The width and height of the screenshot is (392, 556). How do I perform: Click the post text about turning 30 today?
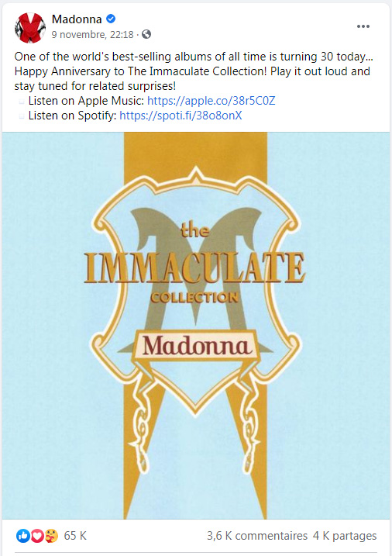click(194, 71)
